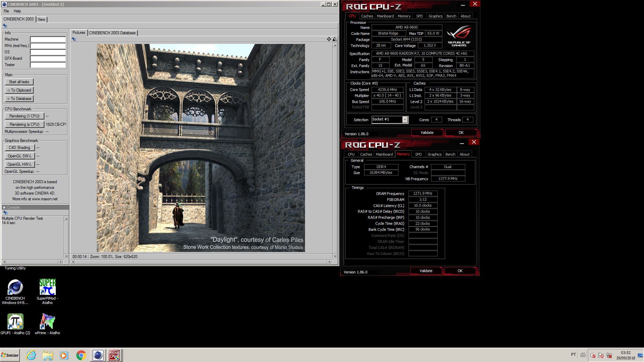Screen dimensions: 644x362
Task: Switch to the View tab
Action: (41, 19)
